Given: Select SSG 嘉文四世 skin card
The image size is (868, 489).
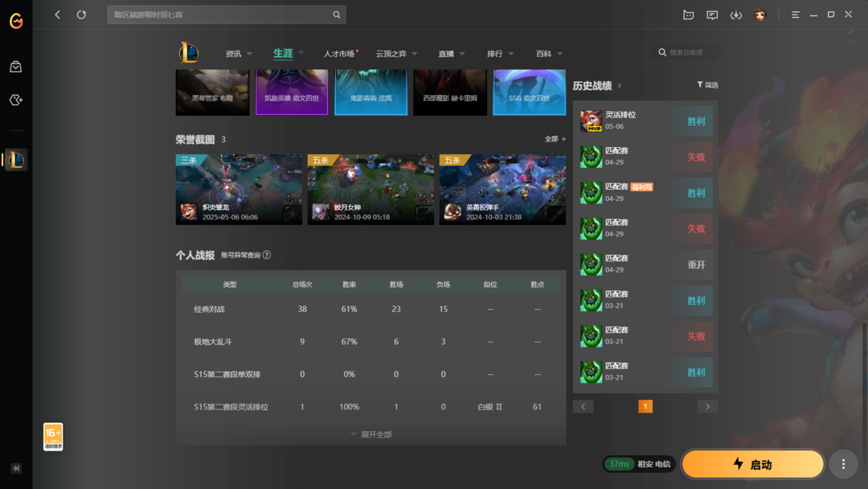Looking at the screenshot, I should pos(529,92).
